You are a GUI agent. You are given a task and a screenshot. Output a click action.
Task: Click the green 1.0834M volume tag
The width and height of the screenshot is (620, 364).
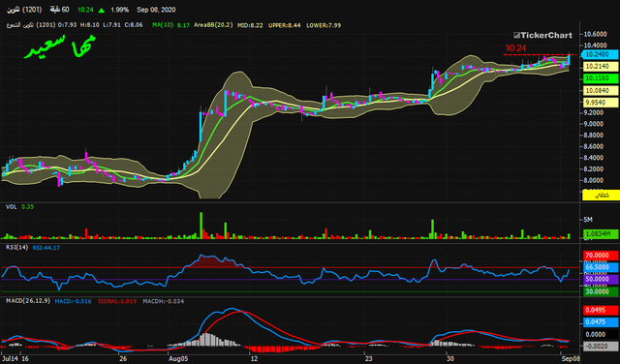pos(601,234)
